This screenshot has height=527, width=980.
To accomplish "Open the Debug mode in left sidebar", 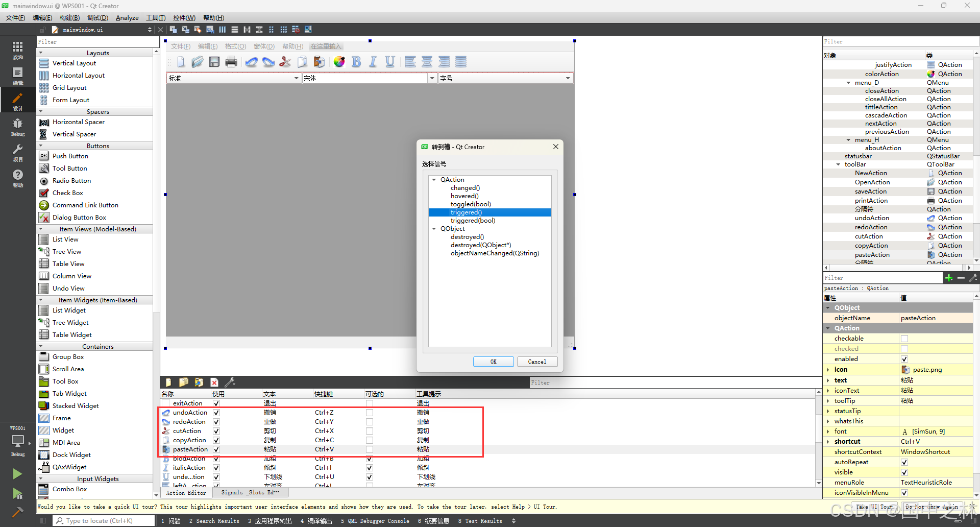I will [x=17, y=127].
